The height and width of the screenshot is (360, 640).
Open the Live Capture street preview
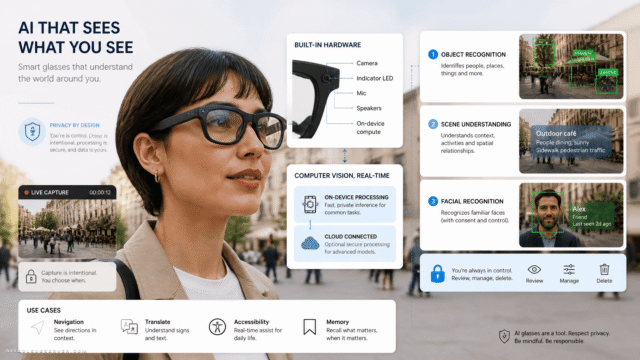(67, 229)
